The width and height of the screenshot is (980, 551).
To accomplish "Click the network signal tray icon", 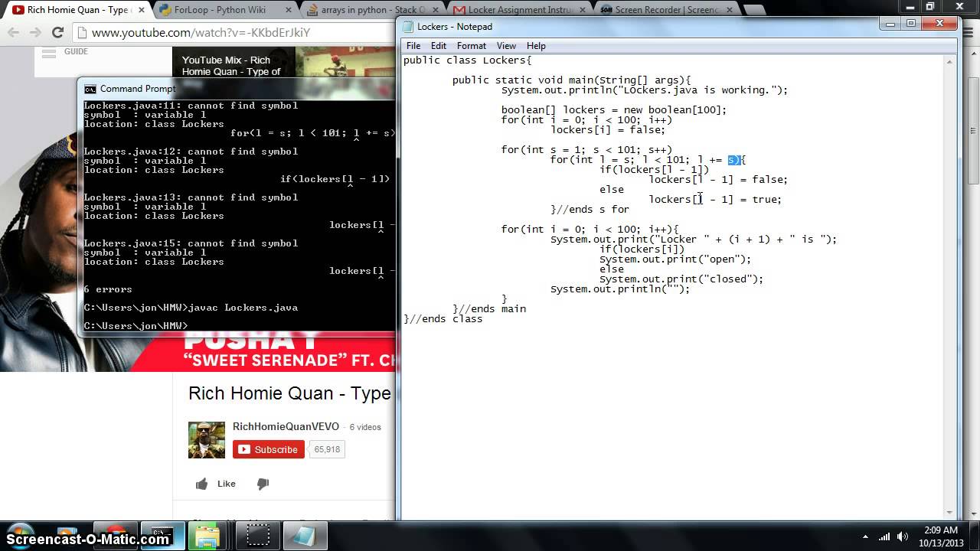I will (x=886, y=536).
